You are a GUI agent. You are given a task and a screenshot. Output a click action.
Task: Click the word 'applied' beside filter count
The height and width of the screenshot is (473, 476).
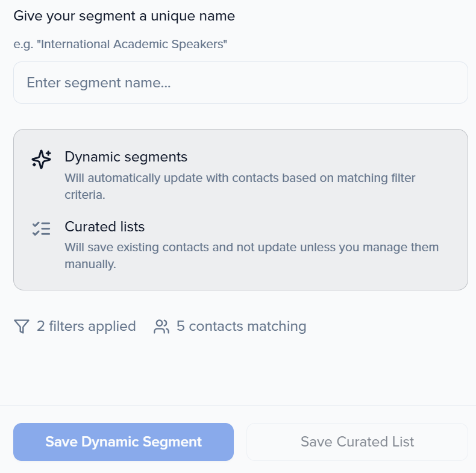click(111, 327)
